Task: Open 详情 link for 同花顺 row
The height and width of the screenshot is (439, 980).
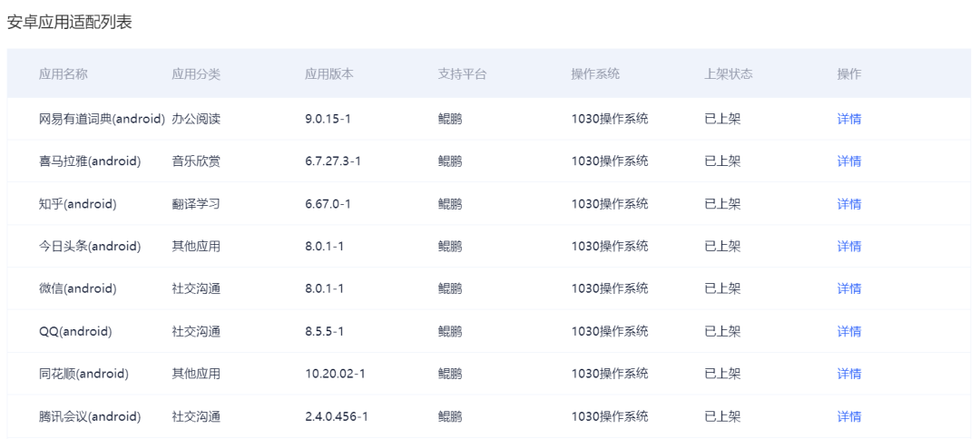Action: pos(848,374)
